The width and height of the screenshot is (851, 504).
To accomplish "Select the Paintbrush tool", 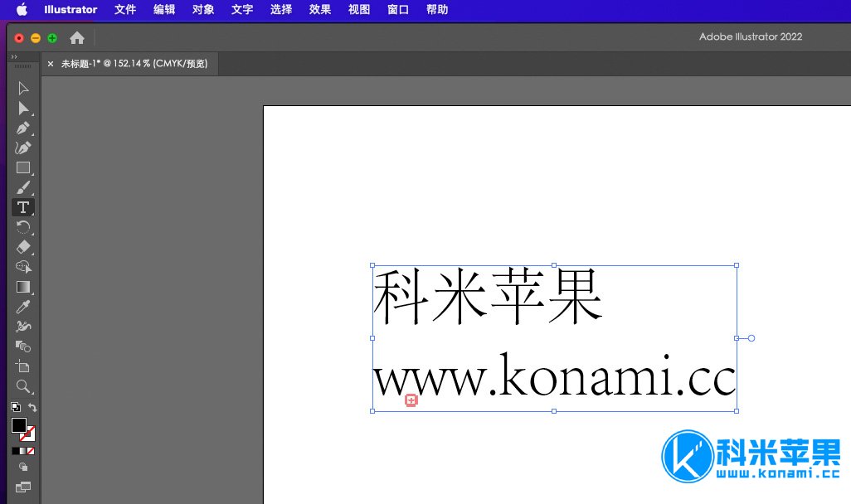I will 22,187.
